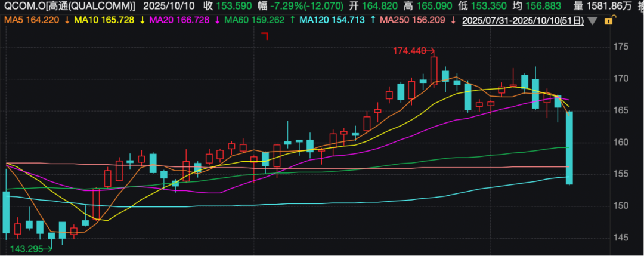Image resolution: width=644 pixels, height=256 pixels.
Task: Select the MA60 indicator value 159.262
Action: coord(270,20)
